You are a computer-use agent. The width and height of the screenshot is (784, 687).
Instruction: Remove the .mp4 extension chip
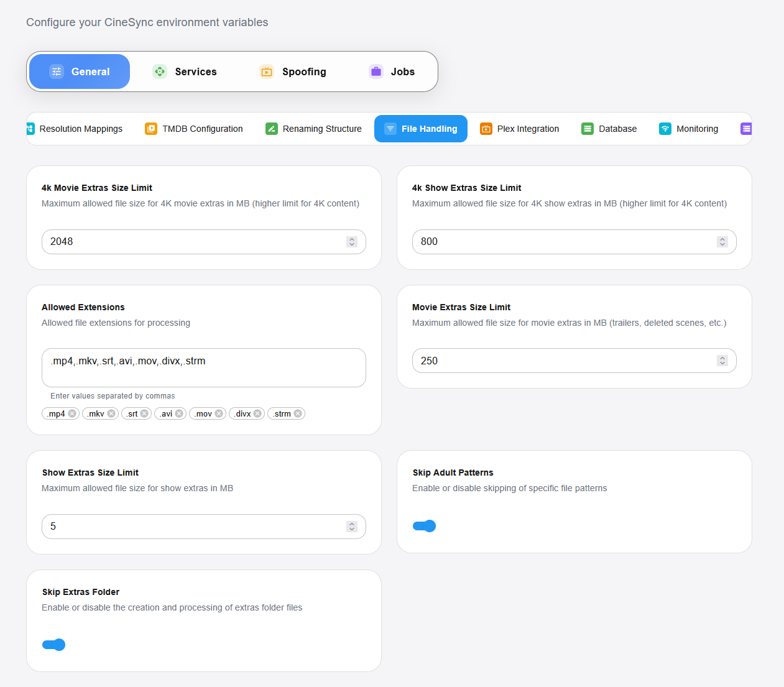[72, 413]
